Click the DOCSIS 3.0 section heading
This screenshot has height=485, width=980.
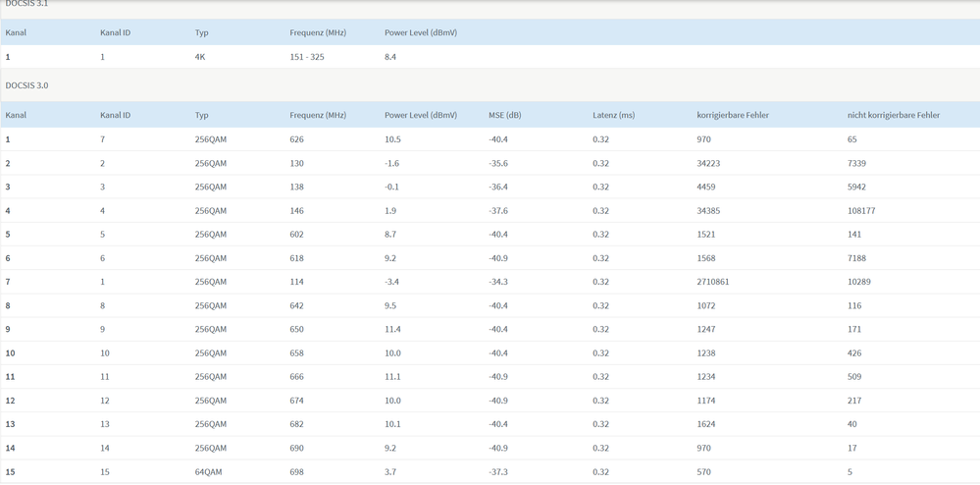click(26, 85)
